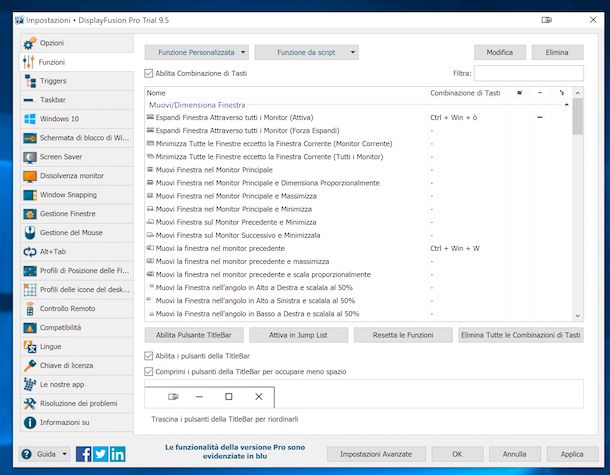Click the Filtra input field
This screenshot has height=475, width=610.
pyautogui.click(x=529, y=73)
